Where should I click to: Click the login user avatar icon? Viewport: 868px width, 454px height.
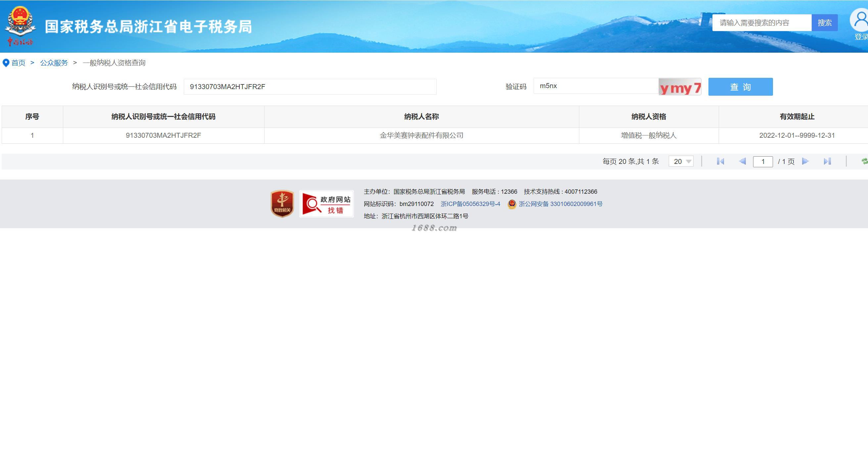click(x=860, y=20)
